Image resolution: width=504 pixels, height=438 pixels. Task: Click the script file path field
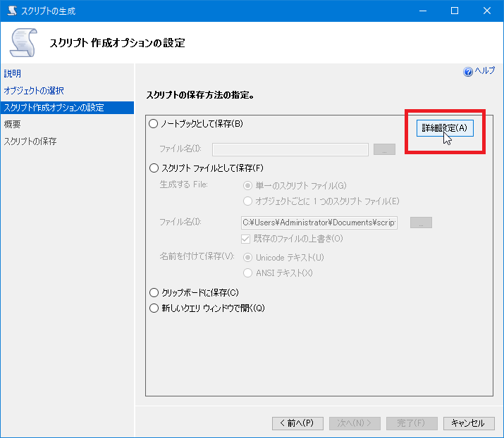pos(319,223)
